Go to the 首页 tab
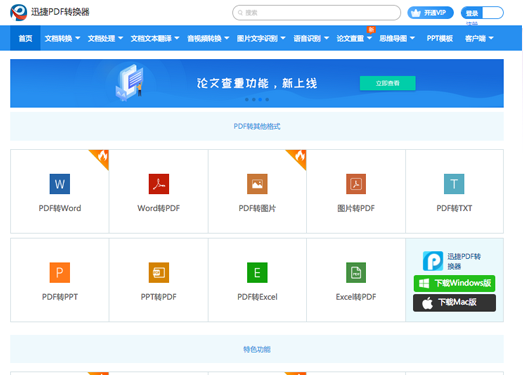The width and height of the screenshot is (523, 375). 25,38
